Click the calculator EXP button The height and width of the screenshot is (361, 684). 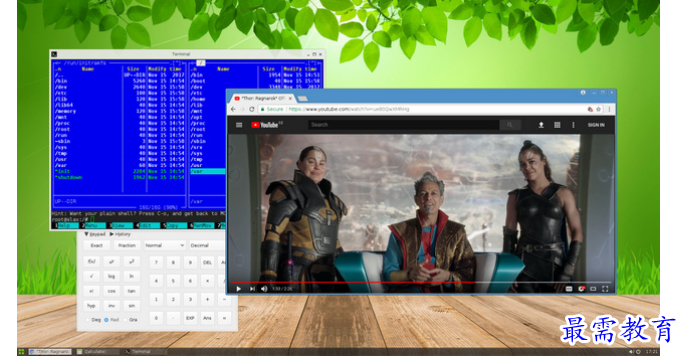(x=190, y=318)
